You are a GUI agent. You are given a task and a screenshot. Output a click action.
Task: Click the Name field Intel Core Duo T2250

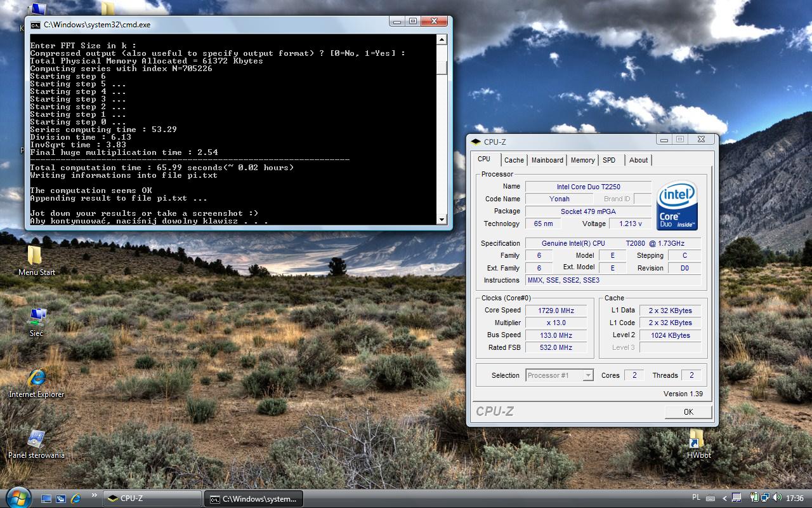[588, 187]
